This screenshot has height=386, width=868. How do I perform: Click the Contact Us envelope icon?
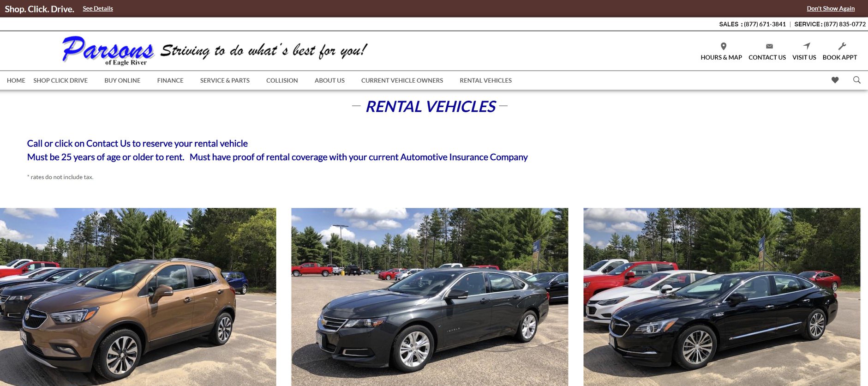(769, 46)
